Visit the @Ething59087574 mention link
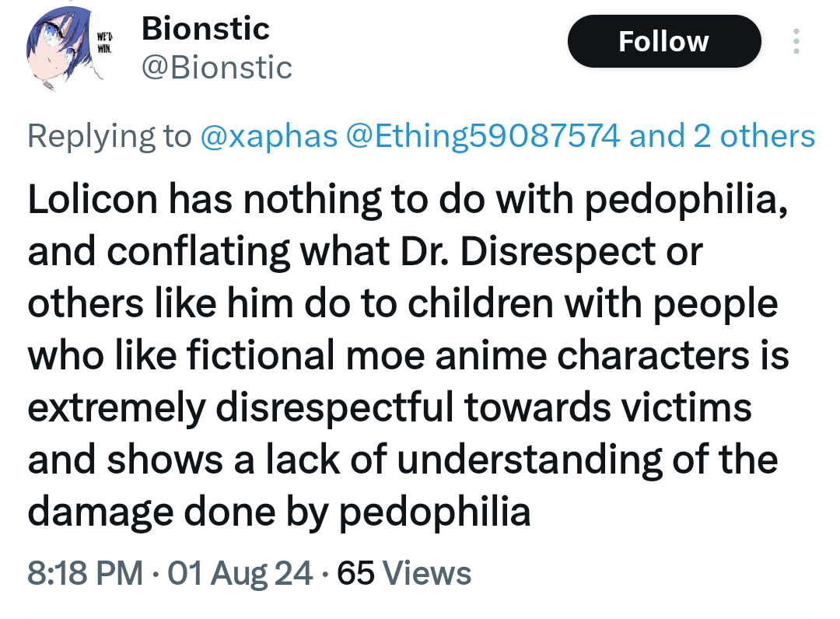Viewport: 840px width, 619px height. point(483,135)
